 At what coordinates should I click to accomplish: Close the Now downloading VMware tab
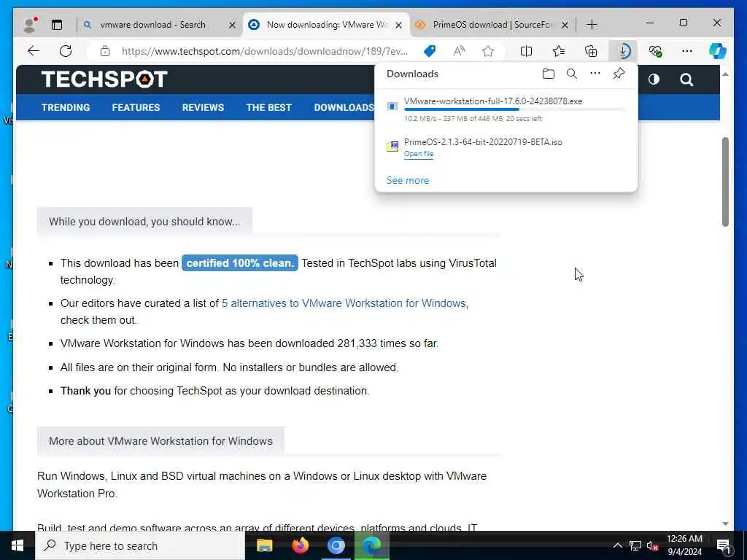[399, 26]
